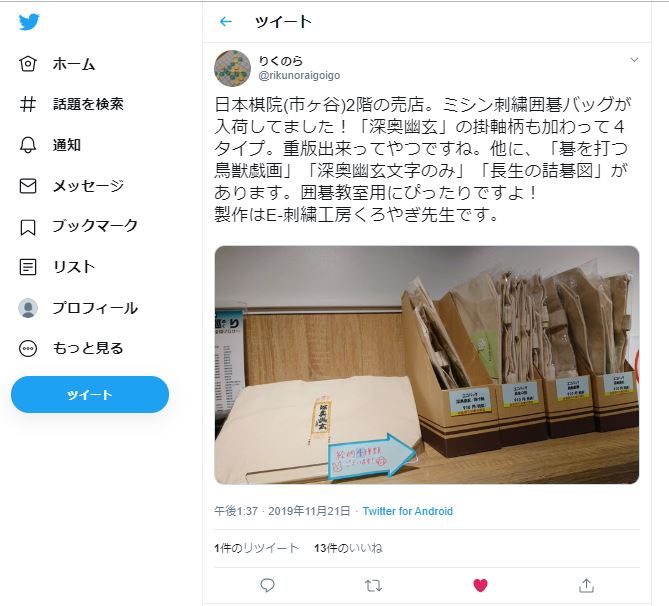Expand もっと見る menu

tap(71, 348)
